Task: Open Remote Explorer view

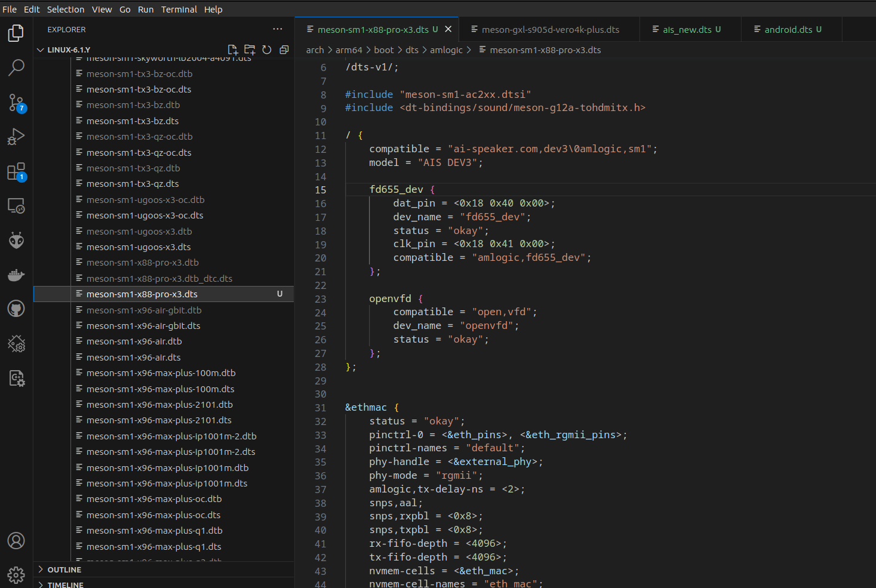Action: tap(16, 206)
